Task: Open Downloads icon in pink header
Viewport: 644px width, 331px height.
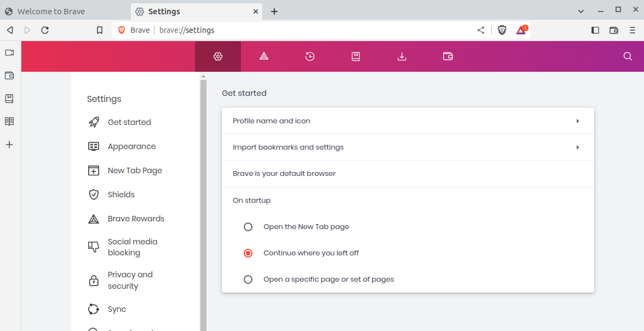Action: pos(402,56)
